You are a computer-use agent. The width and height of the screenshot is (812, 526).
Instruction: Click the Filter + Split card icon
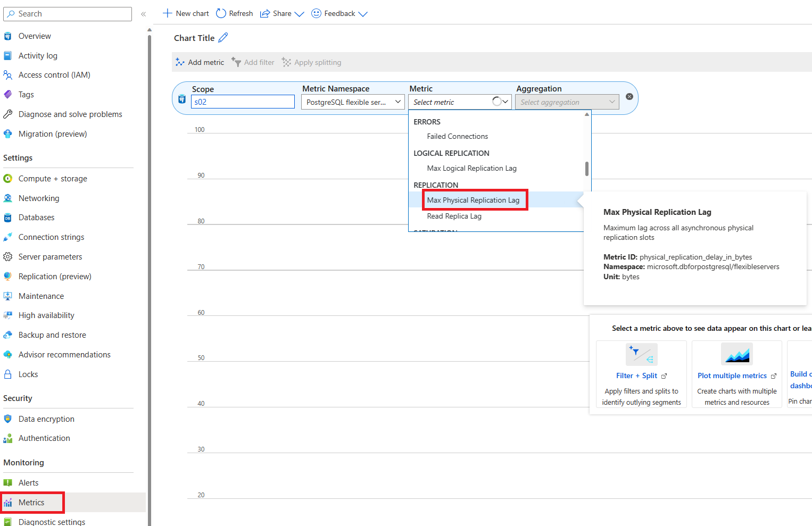pyautogui.click(x=641, y=354)
